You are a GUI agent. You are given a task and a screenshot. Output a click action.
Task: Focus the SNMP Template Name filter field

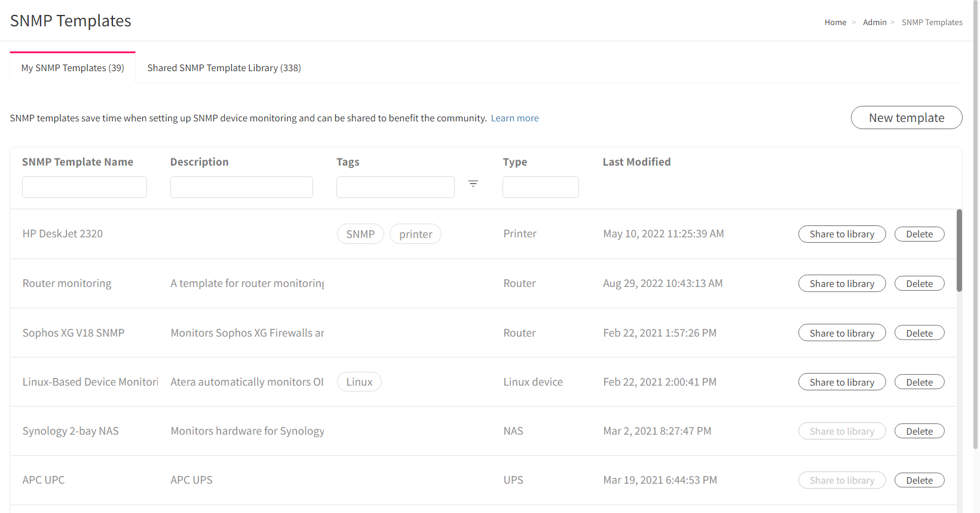point(84,187)
